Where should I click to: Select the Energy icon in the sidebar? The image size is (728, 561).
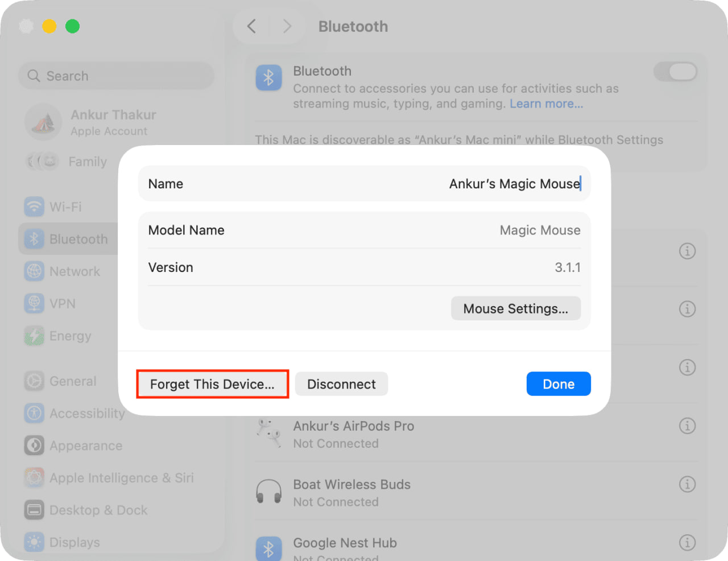click(x=34, y=336)
